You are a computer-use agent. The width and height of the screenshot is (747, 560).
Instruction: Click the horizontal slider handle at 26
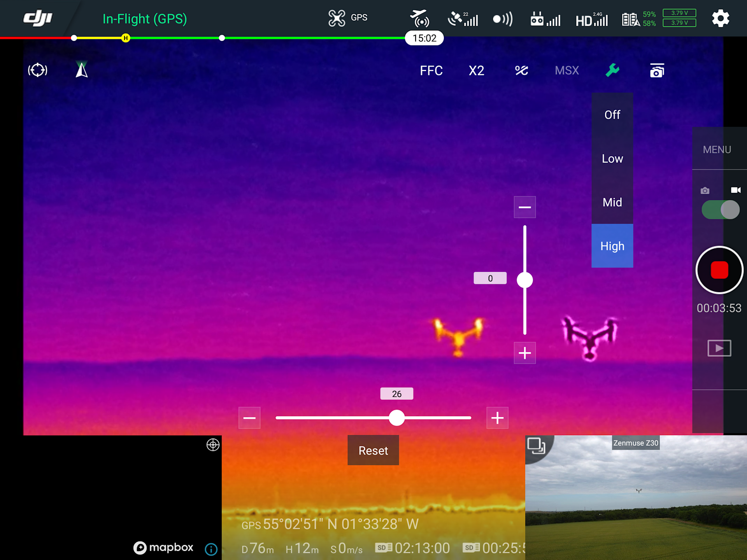(397, 418)
